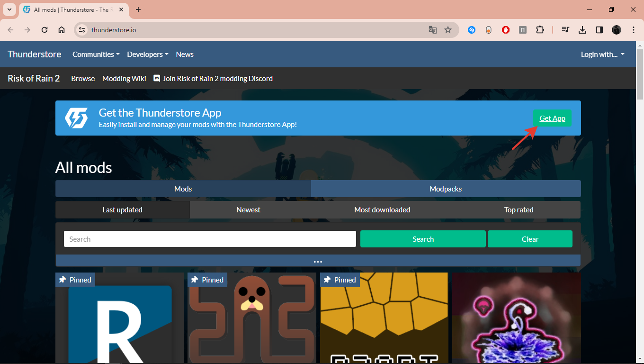Go to the Thunderstore home logo link

click(35, 54)
